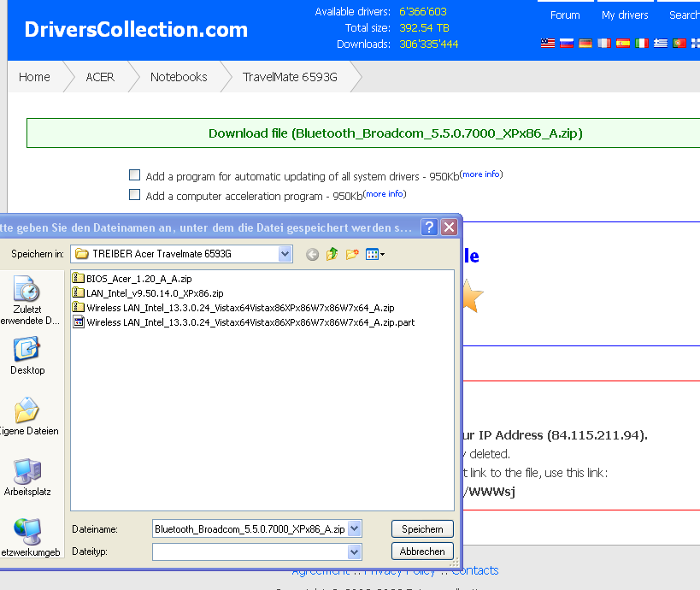
Task: Go to ACER breadcrumb
Action: [100, 77]
